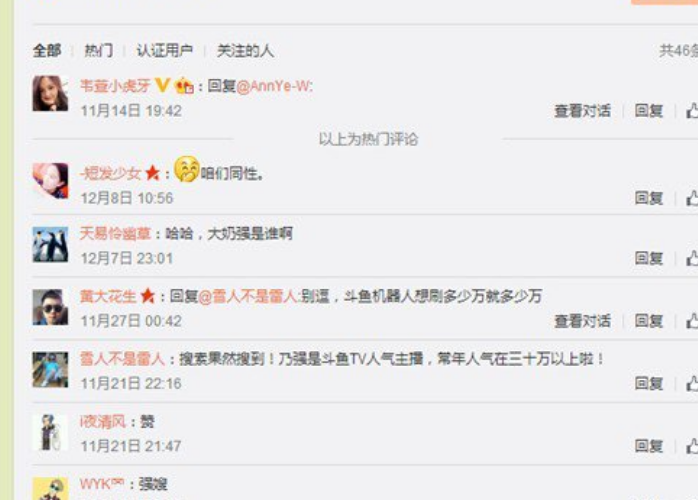Like the comment by 韦萱小虎牙
698x500 pixels.
coord(692,110)
